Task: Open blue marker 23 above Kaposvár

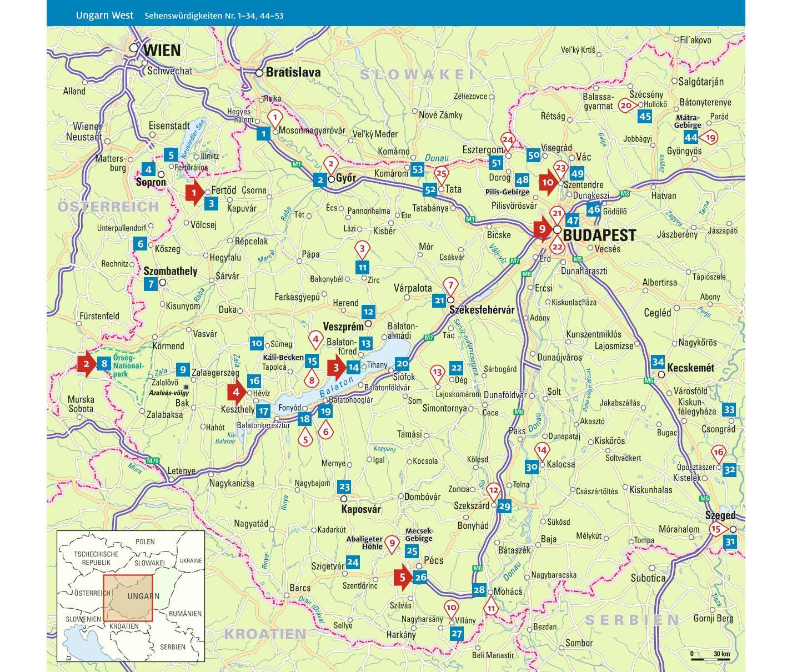Action: coord(344,487)
